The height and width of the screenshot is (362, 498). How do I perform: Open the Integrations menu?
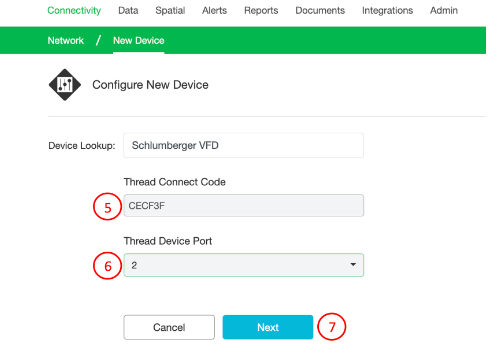tap(387, 10)
